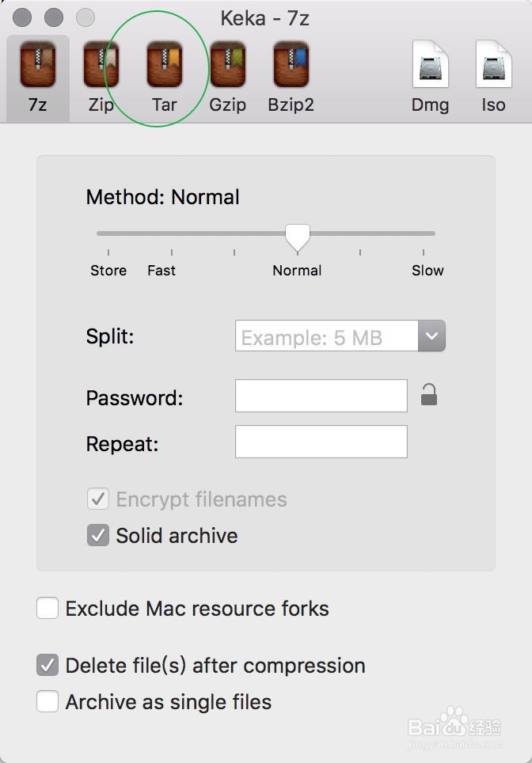Viewport: 532px width, 763px height.
Task: Focus the Repeat password field
Action: [321, 442]
